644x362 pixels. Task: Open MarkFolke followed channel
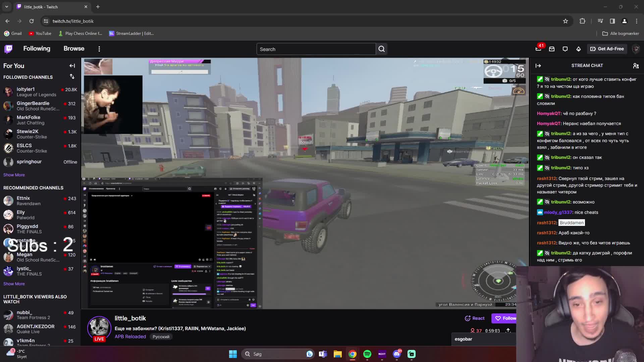click(40, 120)
